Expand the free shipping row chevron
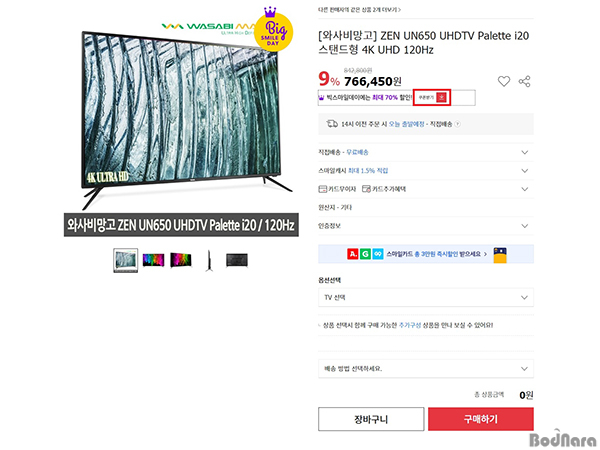 (x=525, y=152)
